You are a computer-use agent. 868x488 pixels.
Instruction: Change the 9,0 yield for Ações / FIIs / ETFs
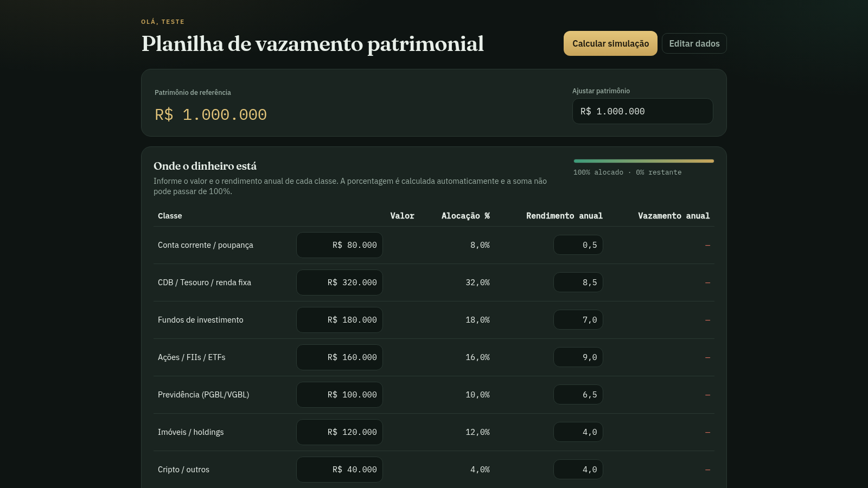(578, 357)
